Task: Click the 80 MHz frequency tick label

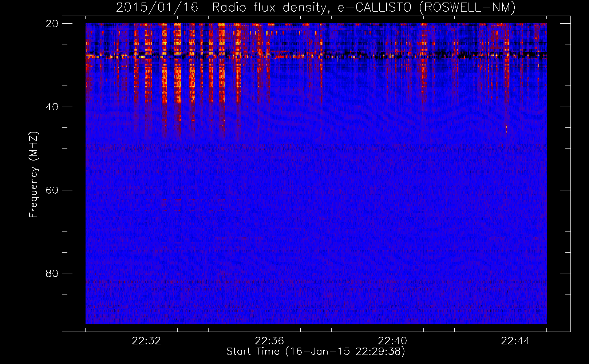Action: 52,273
